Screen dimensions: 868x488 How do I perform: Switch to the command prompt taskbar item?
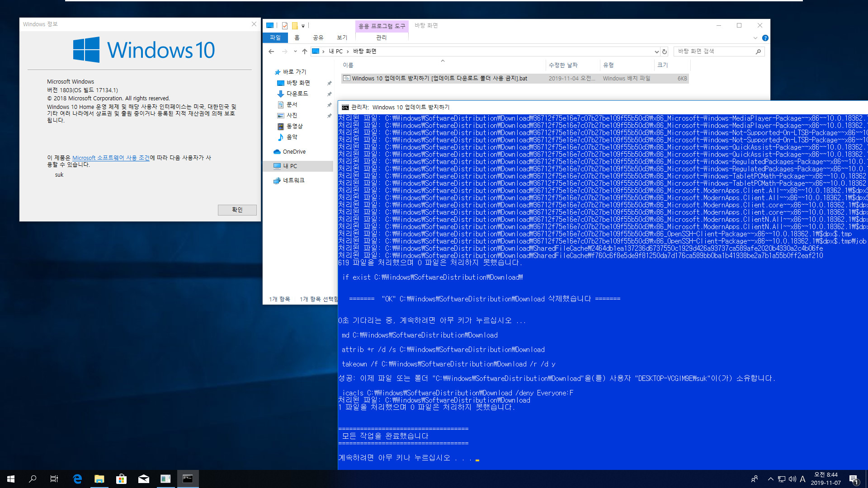pos(188,479)
